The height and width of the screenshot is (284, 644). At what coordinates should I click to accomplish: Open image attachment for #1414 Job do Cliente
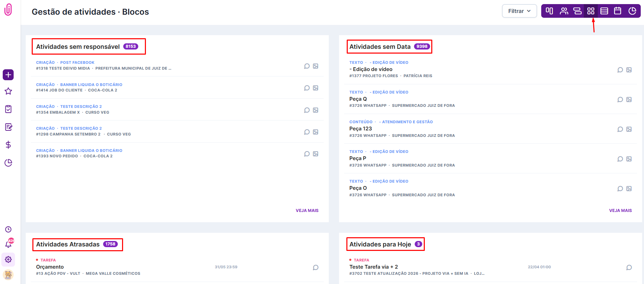point(316,88)
